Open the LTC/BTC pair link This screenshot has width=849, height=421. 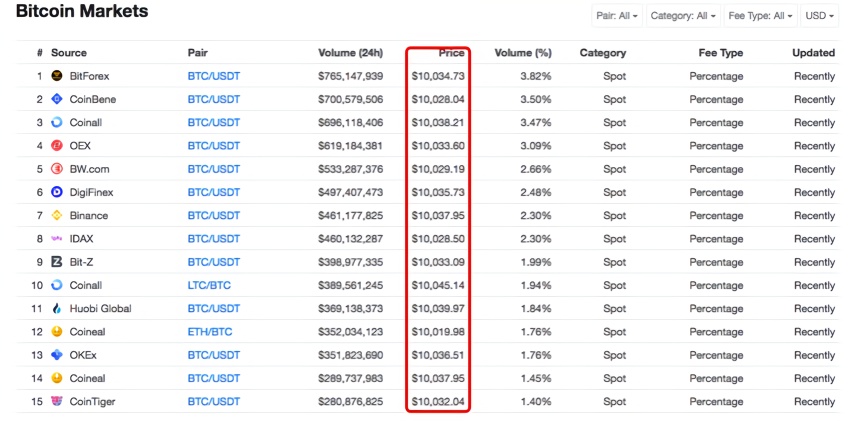[x=209, y=286]
